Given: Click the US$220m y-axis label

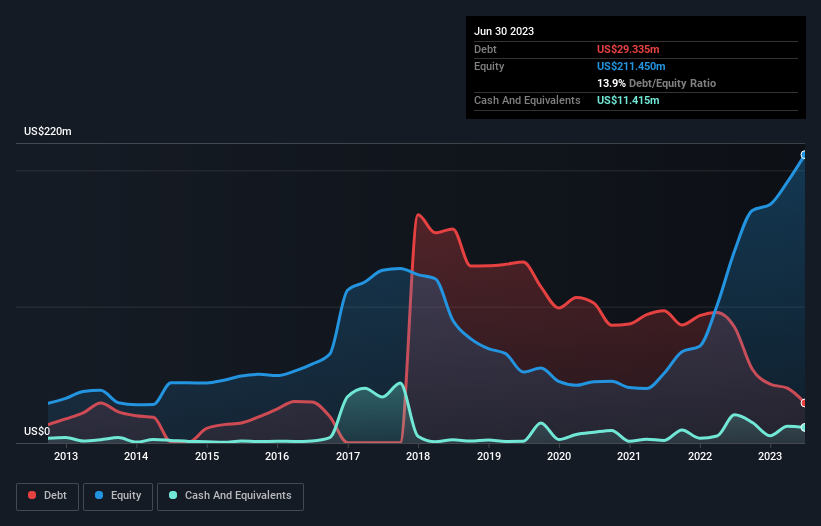Looking at the screenshot, I should [x=48, y=131].
